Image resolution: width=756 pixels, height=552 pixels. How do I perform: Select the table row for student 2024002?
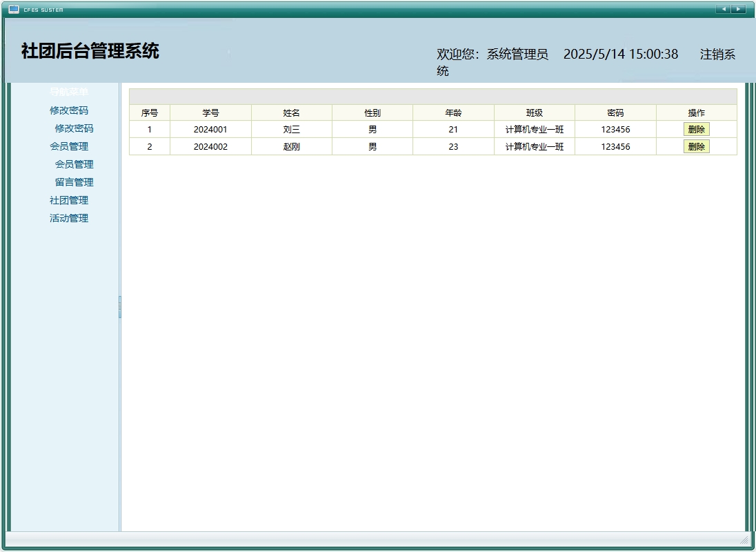(372, 146)
